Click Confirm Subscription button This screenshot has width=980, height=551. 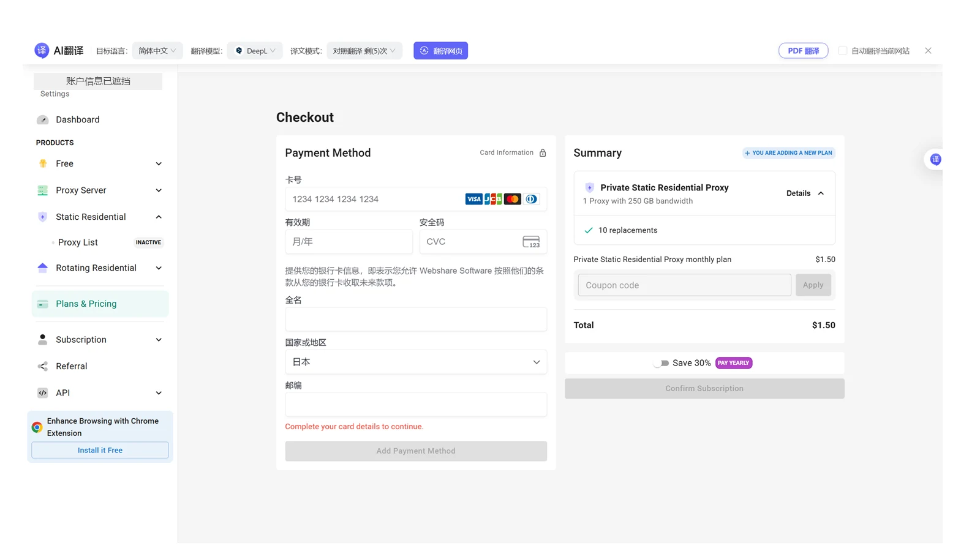click(704, 389)
